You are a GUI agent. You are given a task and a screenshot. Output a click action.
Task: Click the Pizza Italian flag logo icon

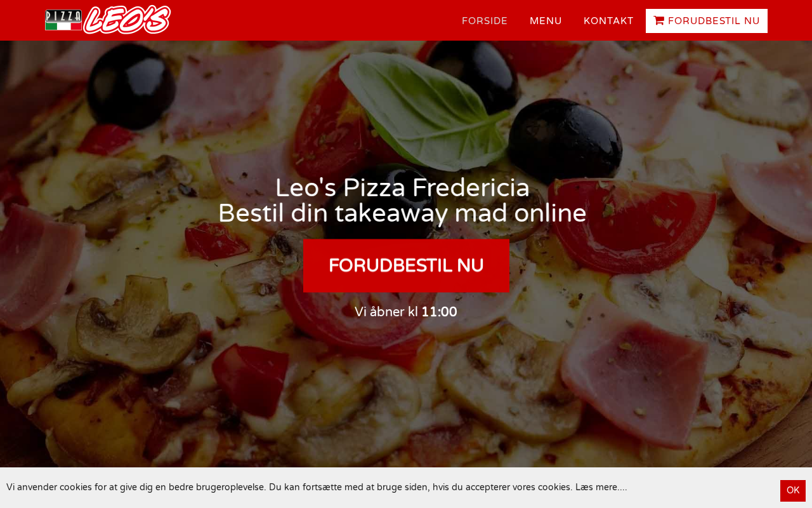[x=63, y=20]
